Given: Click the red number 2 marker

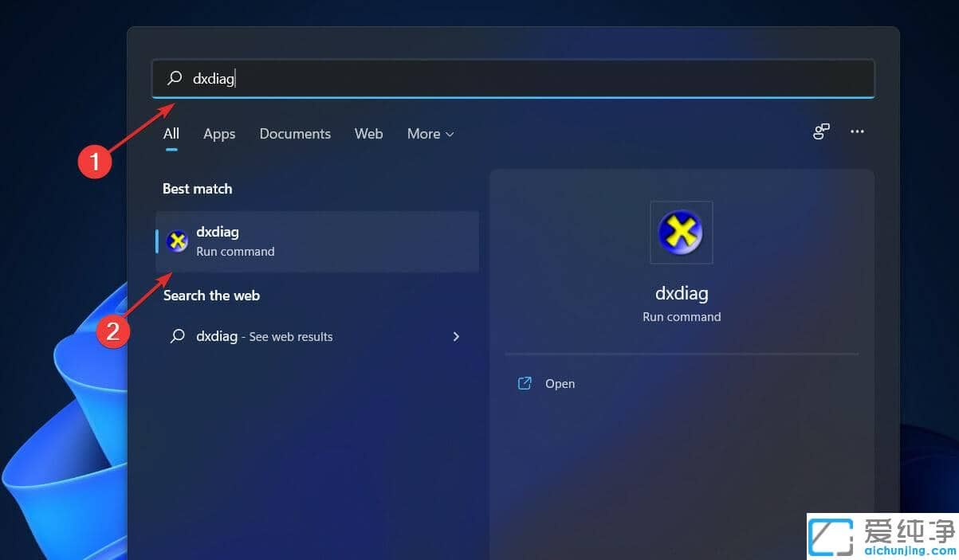Looking at the screenshot, I should [x=113, y=331].
